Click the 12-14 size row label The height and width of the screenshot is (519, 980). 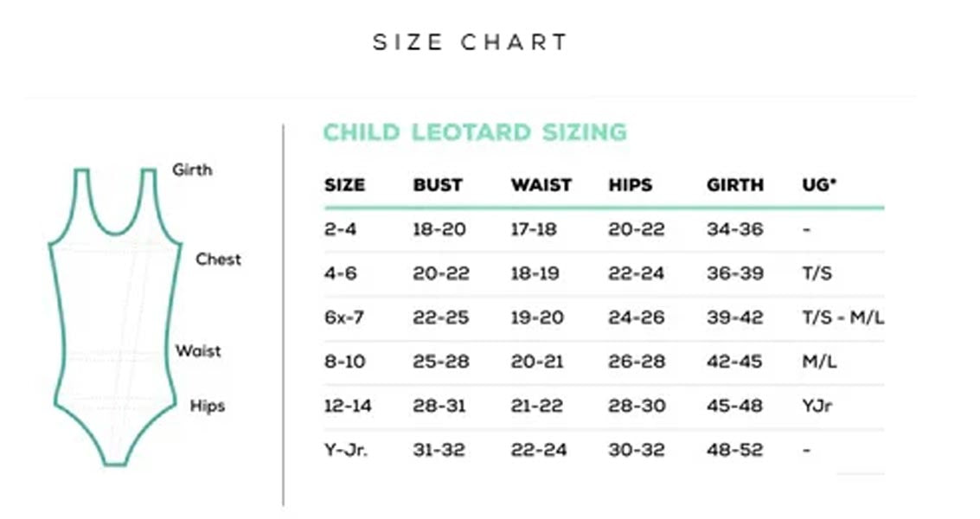click(x=349, y=406)
